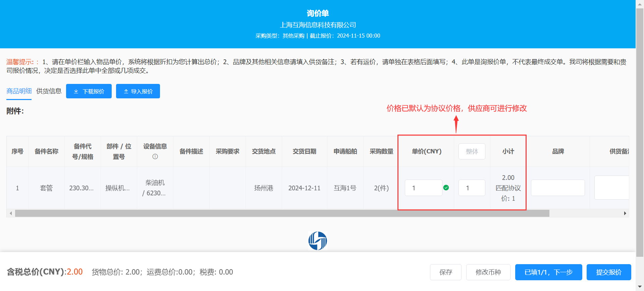Click the 2(件) quantity cell
The height and width of the screenshot is (291, 644).
tap(381, 188)
